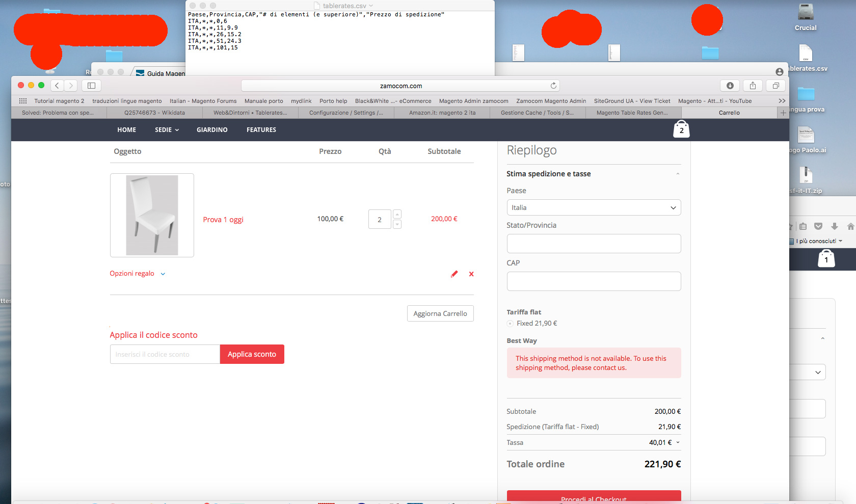Open the cart bag icon showing 2 items

(681, 129)
